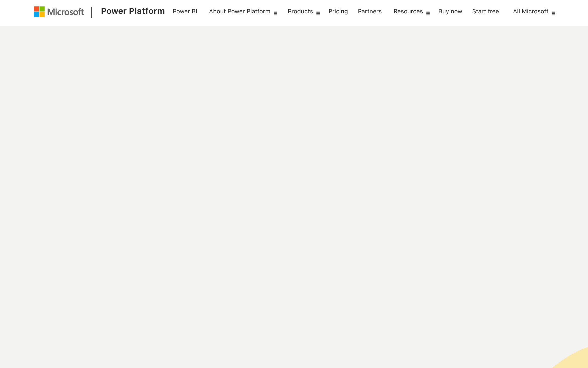Open the Pricing page
The image size is (588, 368).
338,11
